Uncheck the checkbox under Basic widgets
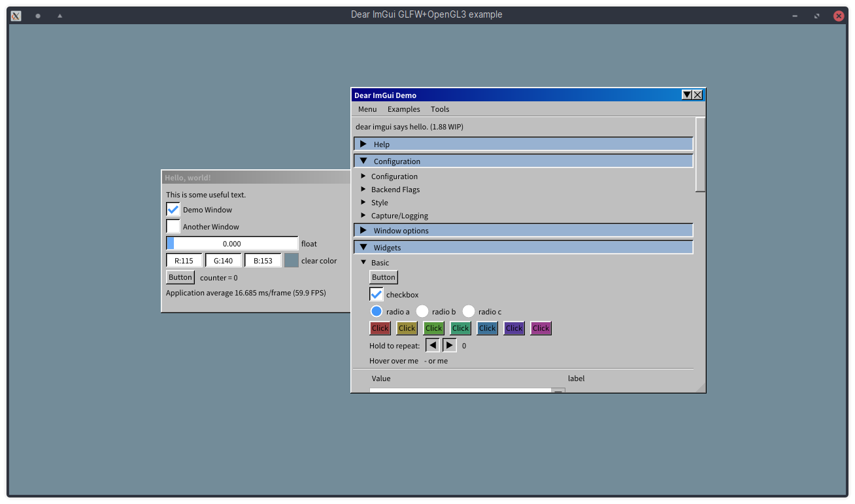This screenshot has width=855, height=504. pyautogui.click(x=377, y=294)
